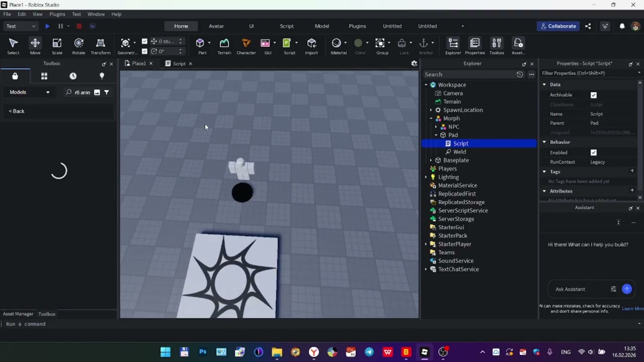Activate the Transform tool
The image size is (644, 362).
[101, 46]
